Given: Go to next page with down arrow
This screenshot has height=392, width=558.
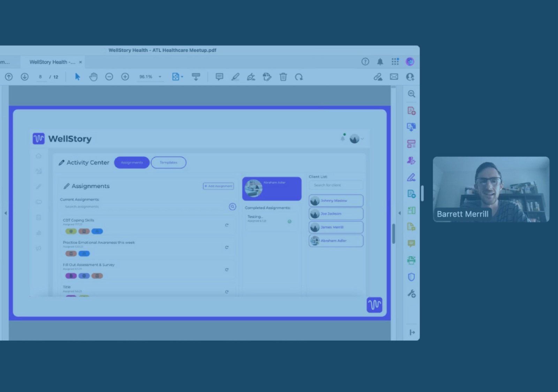Looking at the screenshot, I should pos(24,77).
